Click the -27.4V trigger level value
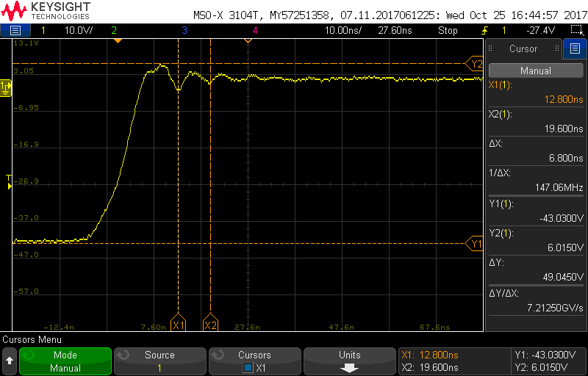The image size is (588, 376). [541, 30]
